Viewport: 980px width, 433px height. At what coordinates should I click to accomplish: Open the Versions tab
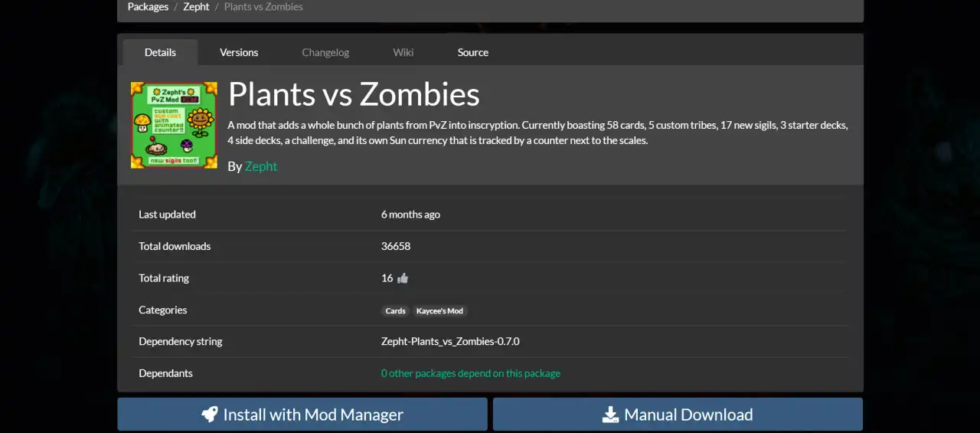pos(239,52)
